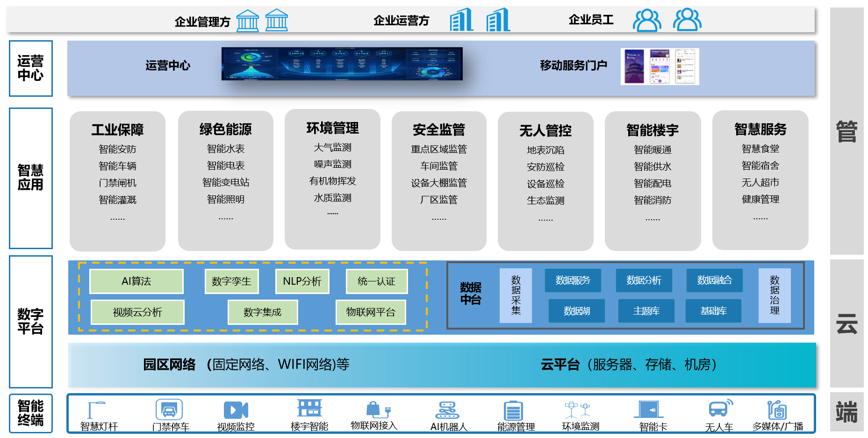Select 门禁闸机 in 工业保障
Screen dimensions: 868x438
coord(118,183)
